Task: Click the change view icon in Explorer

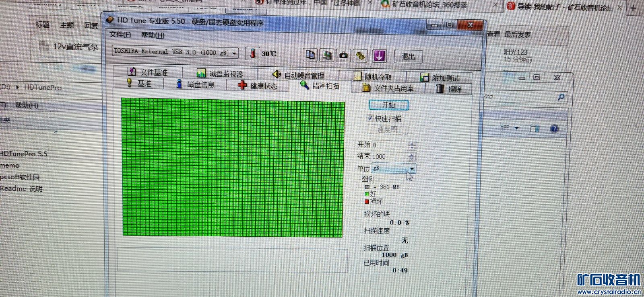Action: 505,128
